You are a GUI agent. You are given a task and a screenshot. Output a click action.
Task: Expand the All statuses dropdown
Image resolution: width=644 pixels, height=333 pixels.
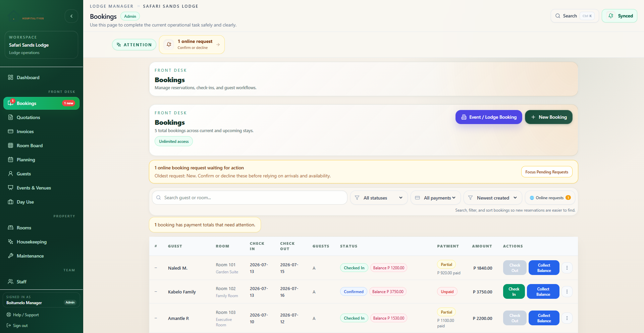tap(379, 198)
